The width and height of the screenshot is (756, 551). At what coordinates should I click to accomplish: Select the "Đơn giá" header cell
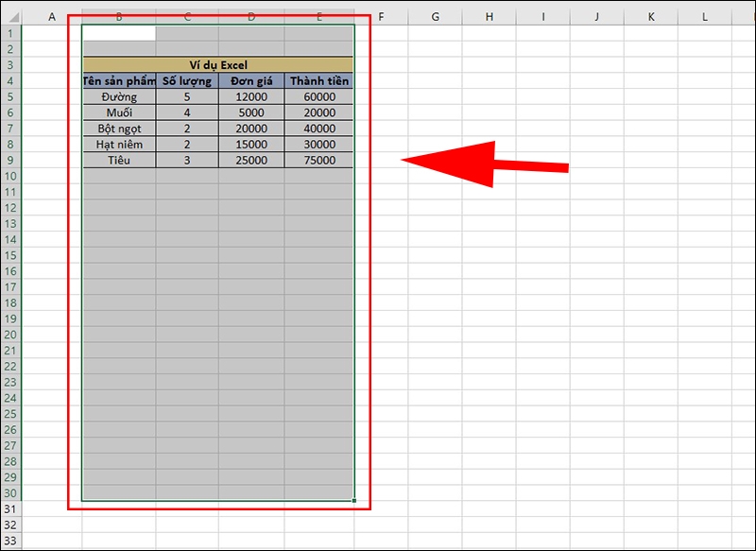pos(251,81)
